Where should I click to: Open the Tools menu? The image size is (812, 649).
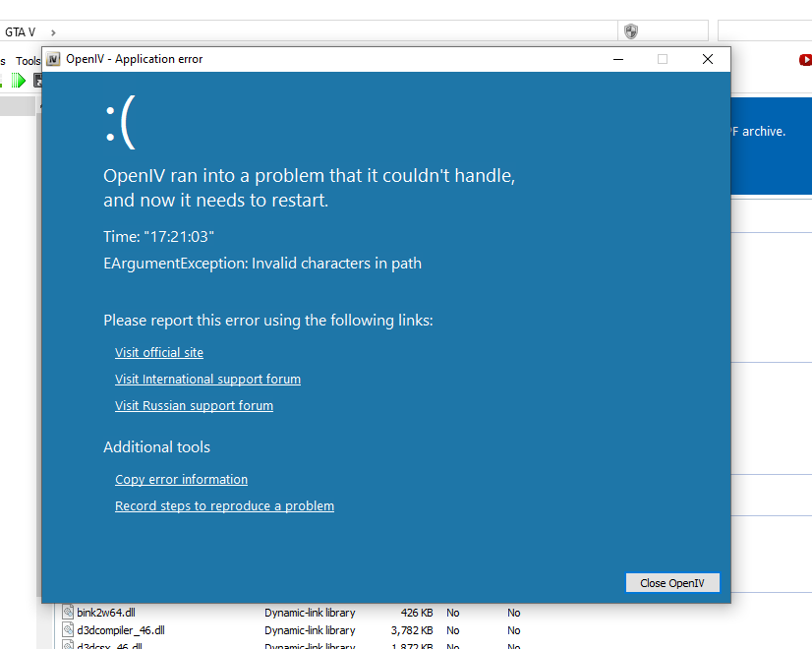pos(29,61)
